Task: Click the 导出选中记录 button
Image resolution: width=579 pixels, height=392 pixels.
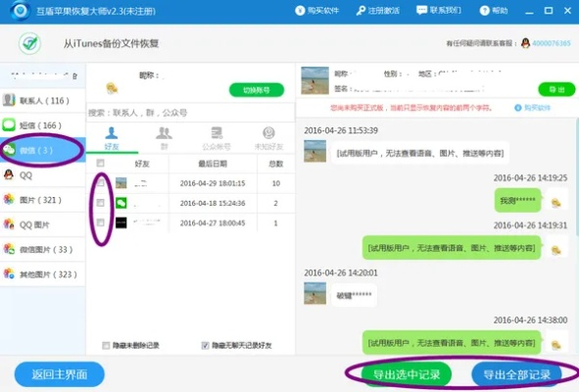Action: click(x=407, y=374)
